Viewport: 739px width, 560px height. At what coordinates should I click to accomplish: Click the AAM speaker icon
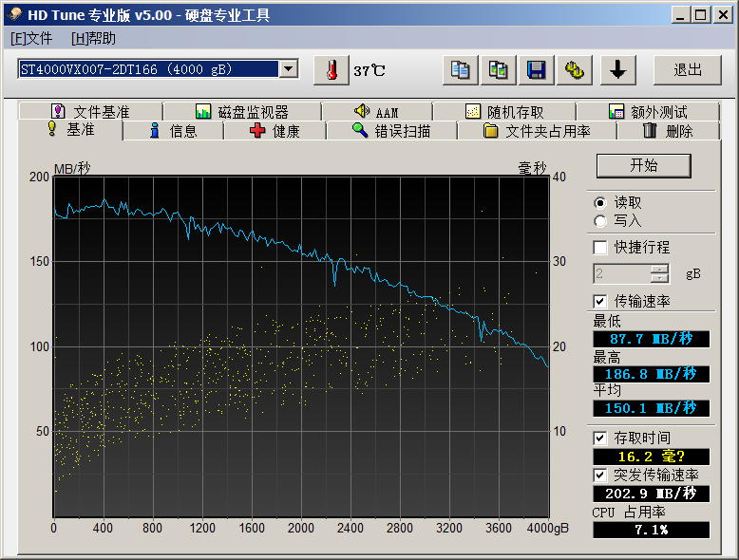pos(362,111)
